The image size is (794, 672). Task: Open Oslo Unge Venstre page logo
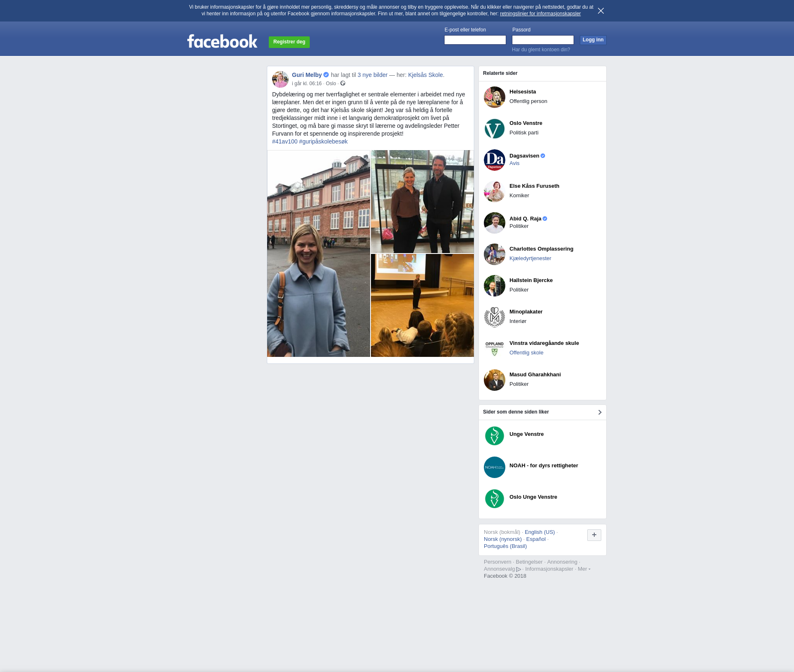(495, 499)
